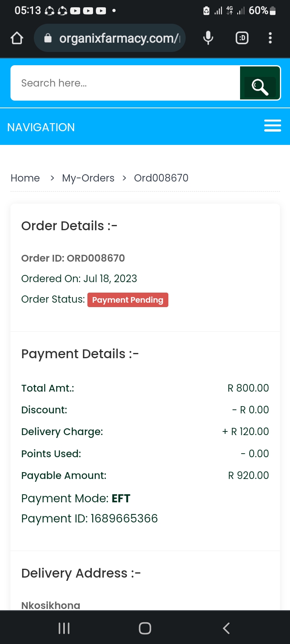Open the browser tab switcher icon
The height and width of the screenshot is (644, 290).
pos(242,38)
